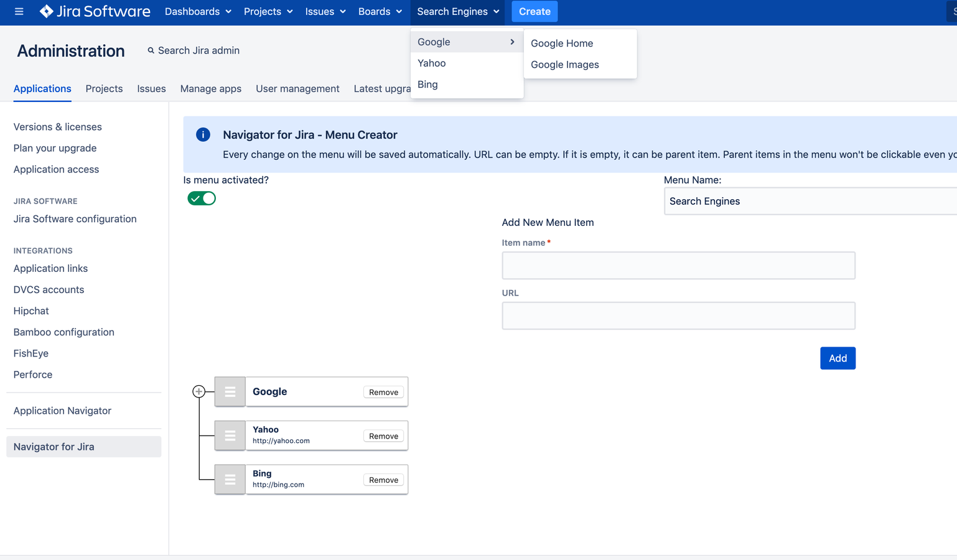This screenshot has height=560, width=957.
Task: Click the Jira Software logo
Action: pyautogui.click(x=95, y=11)
